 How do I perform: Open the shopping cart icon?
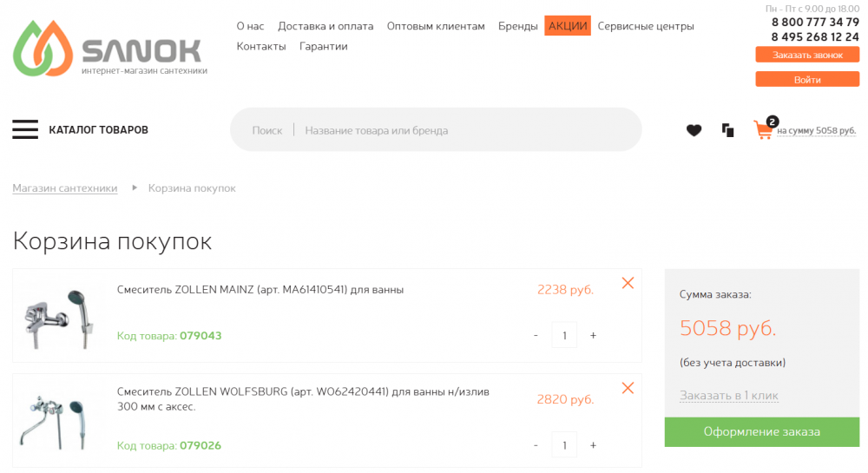[x=764, y=130]
